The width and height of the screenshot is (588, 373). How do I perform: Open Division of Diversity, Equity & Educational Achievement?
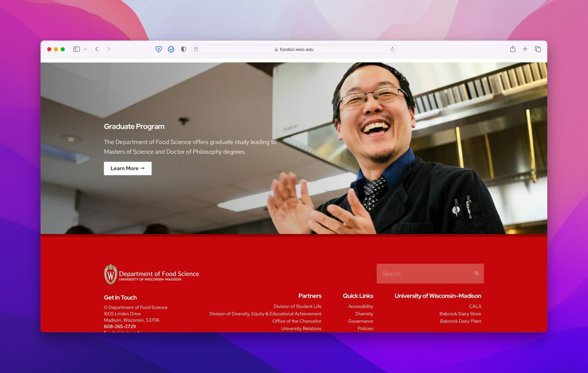click(x=265, y=314)
